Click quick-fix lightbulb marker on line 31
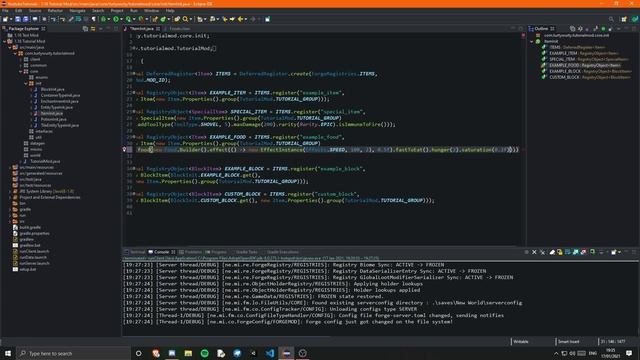The height and width of the screenshot is (360, 640). coord(125,150)
